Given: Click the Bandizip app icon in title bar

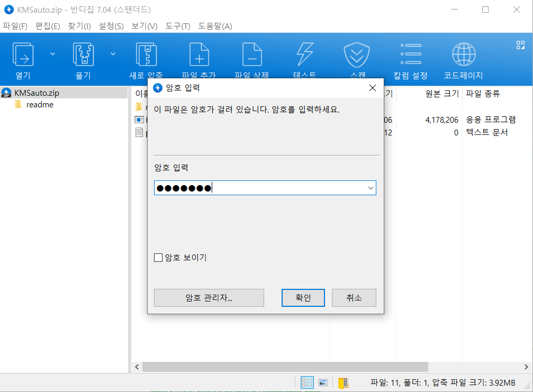Looking at the screenshot, I should (x=8, y=10).
